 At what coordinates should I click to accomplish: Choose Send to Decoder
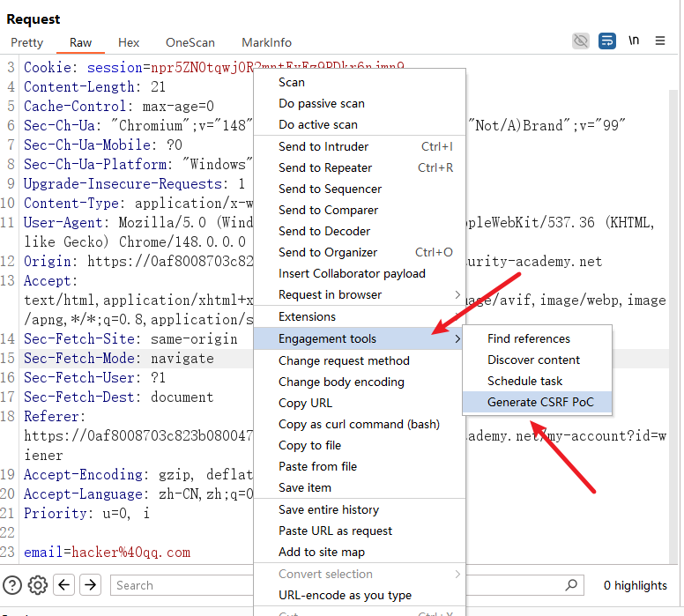click(360, 231)
